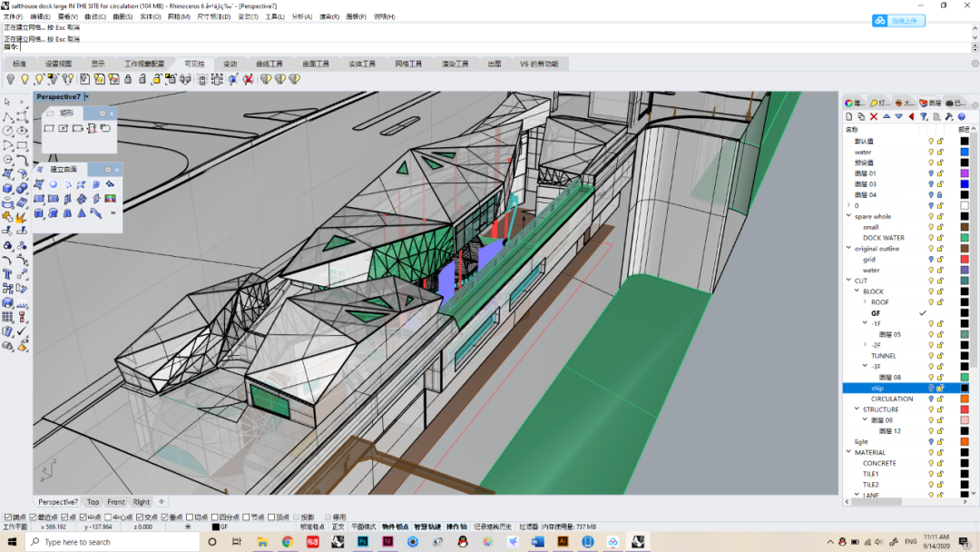Image resolution: width=980 pixels, height=552 pixels.
Task: Open the 曲面(S) menu
Action: (x=122, y=16)
